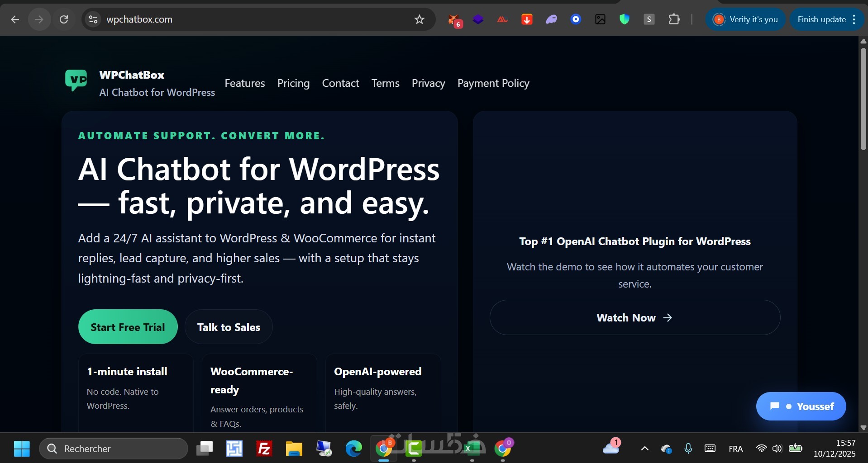
Task: Go to the Pricing page
Action: [x=294, y=83]
